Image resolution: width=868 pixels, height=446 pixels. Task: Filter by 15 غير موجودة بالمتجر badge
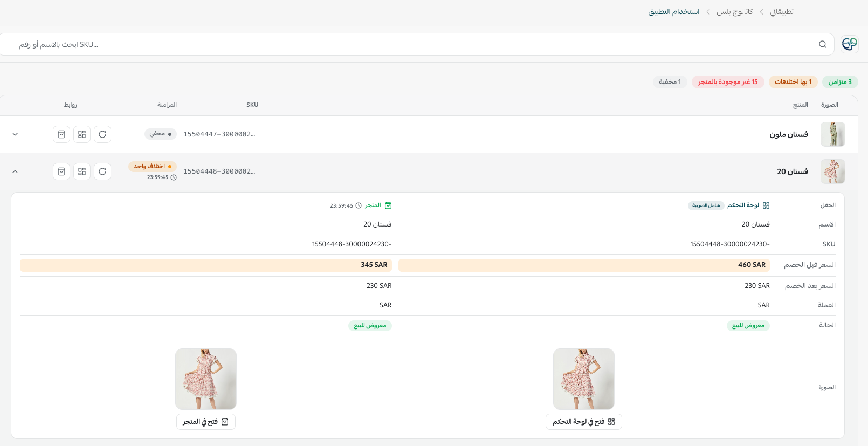tap(728, 82)
